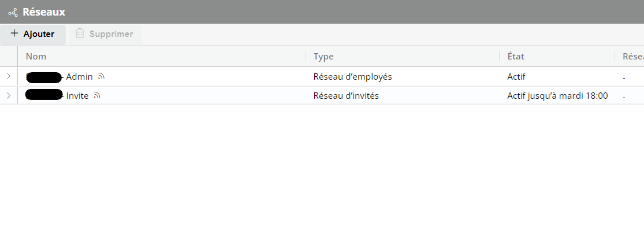Viewport: 644px width, 231px height.
Task: Expand the Admin network row
Action: pos(8,76)
